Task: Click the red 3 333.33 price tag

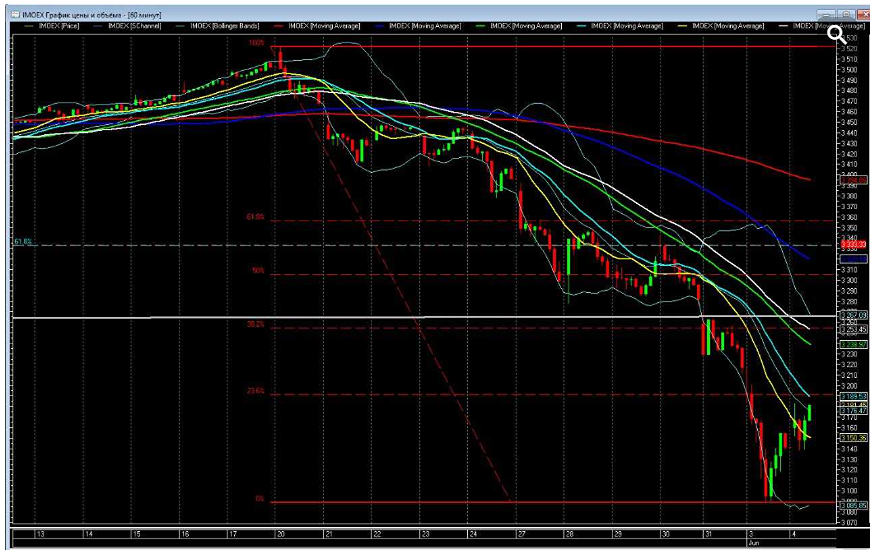Action: (x=853, y=245)
